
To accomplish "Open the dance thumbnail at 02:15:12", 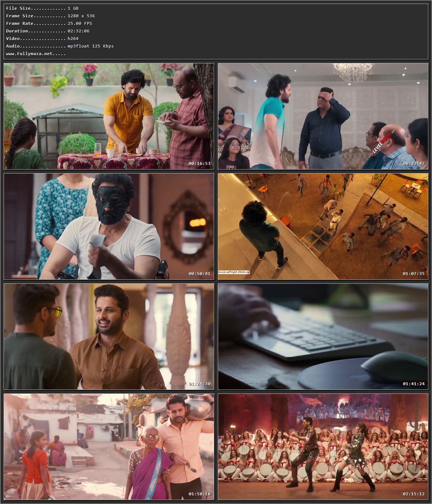I will 323,447.
